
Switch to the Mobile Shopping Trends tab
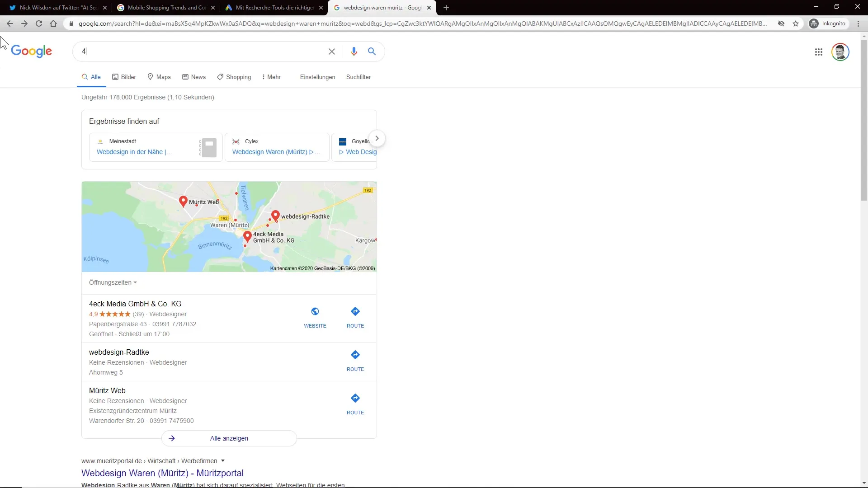[x=165, y=8]
